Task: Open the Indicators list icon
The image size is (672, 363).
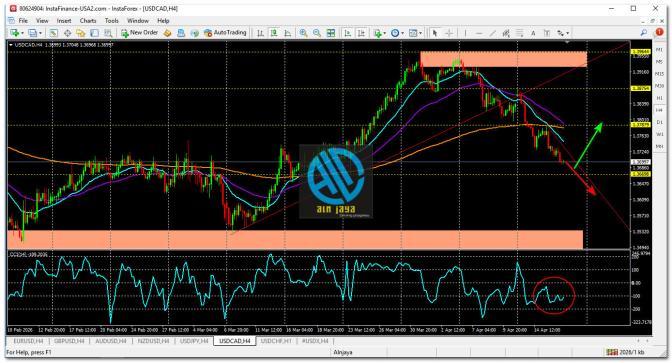Action: click(x=377, y=33)
